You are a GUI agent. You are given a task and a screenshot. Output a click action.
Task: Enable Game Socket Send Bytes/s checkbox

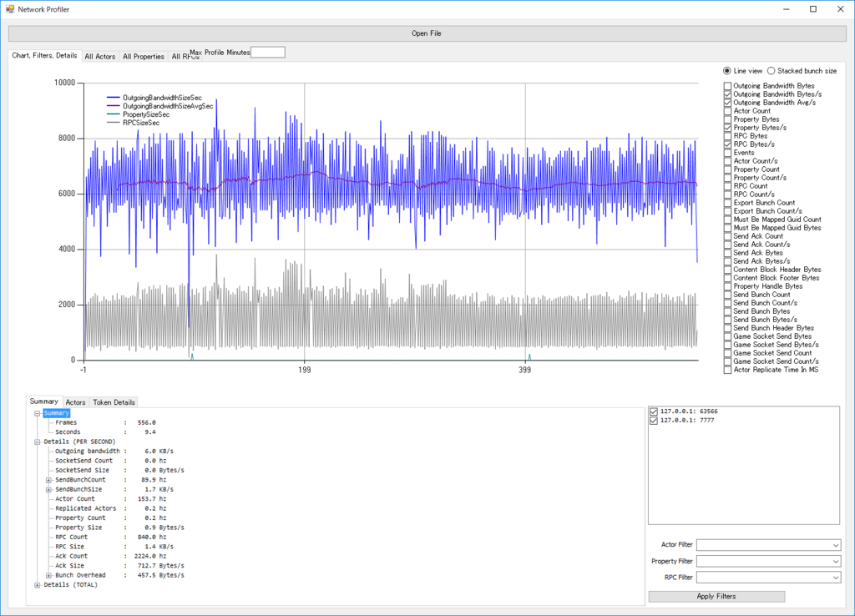727,345
